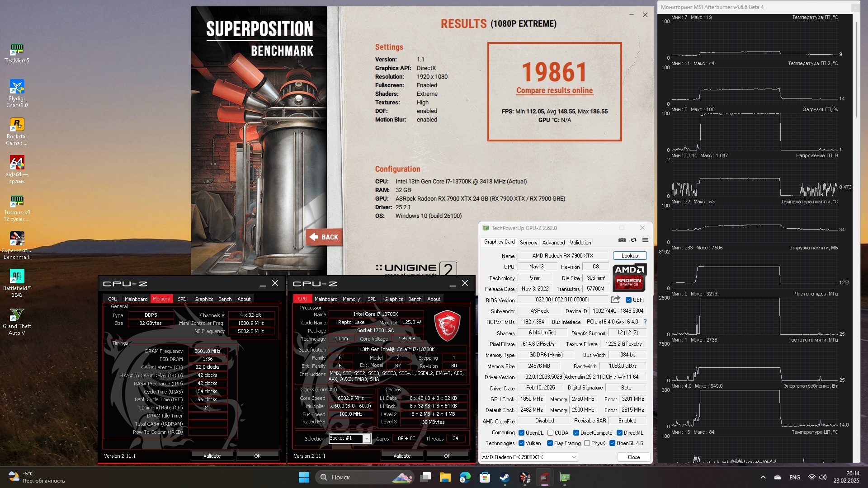This screenshot has width=868, height=488.
Task: Open GPU selection dropdown in GPU-Z
Action: pyautogui.click(x=529, y=457)
